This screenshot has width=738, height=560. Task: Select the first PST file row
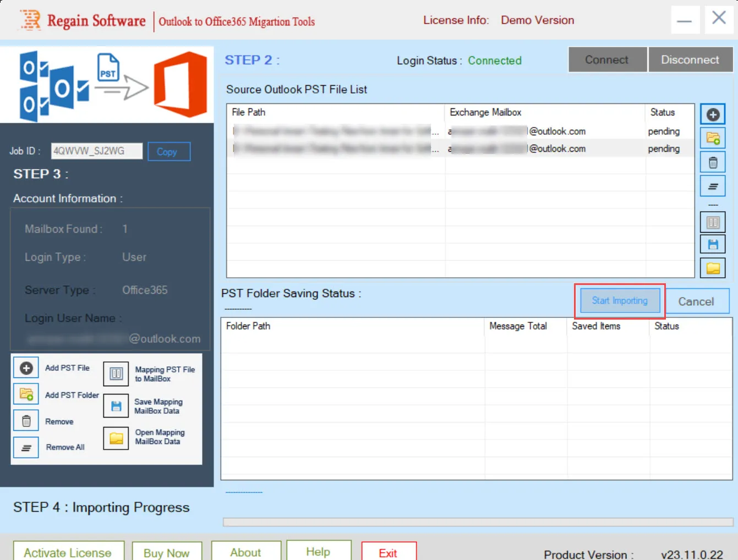pos(460,131)
